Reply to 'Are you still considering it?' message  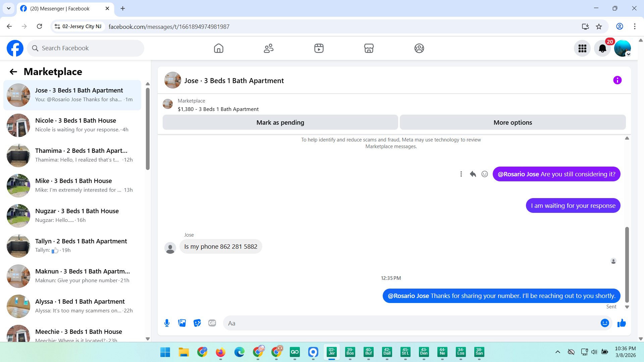(x=473, y=174)
